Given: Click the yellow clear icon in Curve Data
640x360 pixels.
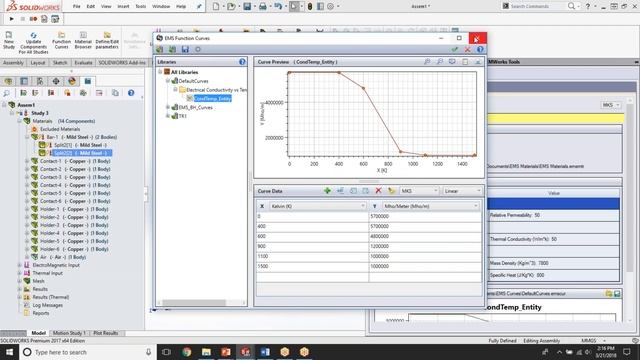Looking at the screenshot, I should [x=391, y=191].
